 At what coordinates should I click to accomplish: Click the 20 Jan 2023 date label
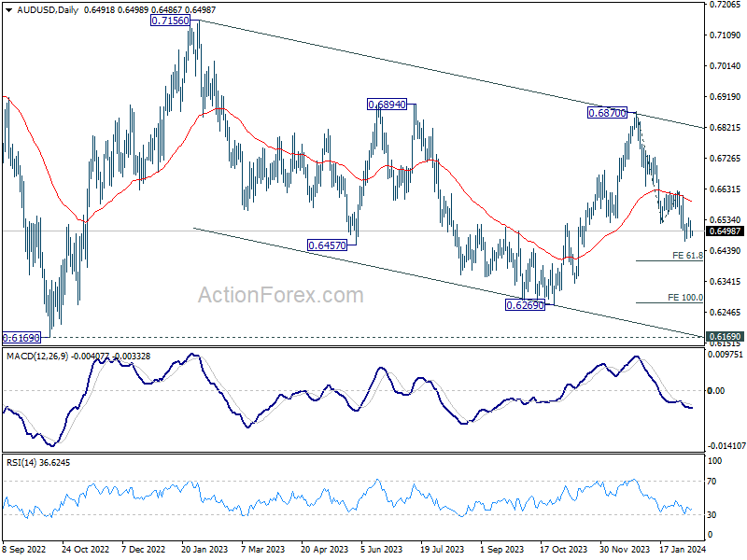(204, 549)
